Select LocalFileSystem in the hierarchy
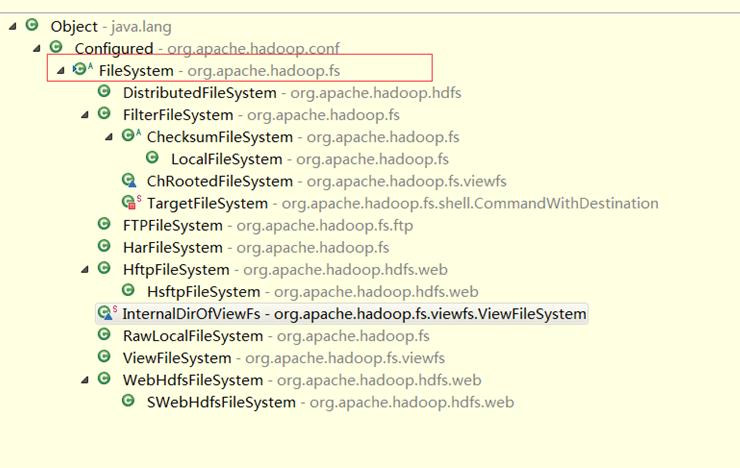Screen dimensions: 740x468 coord(310,159)
